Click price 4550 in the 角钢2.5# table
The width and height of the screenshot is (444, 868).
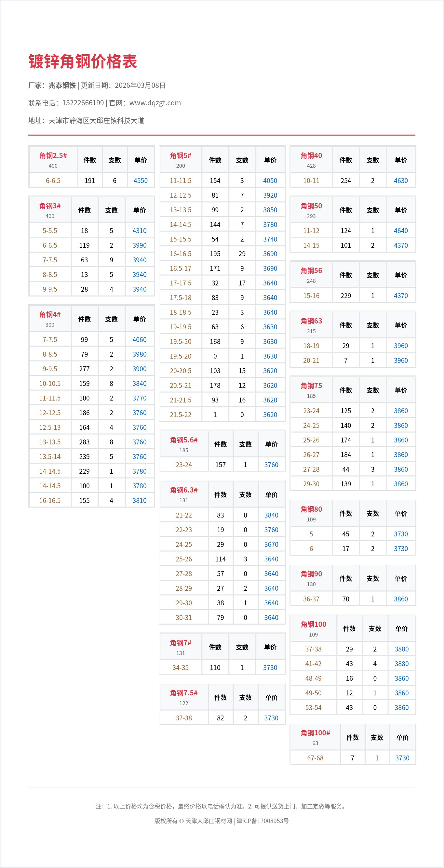[141, 181]
